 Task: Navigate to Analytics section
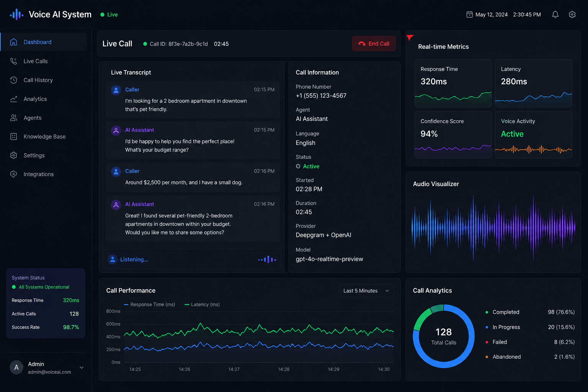[44, 99]
